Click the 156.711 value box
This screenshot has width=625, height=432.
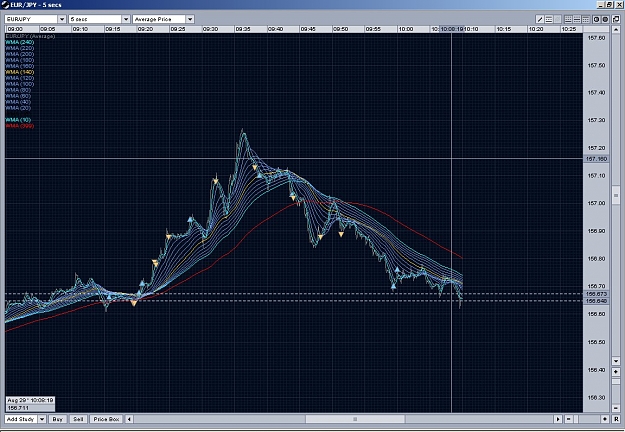click(x=30, y=408)
